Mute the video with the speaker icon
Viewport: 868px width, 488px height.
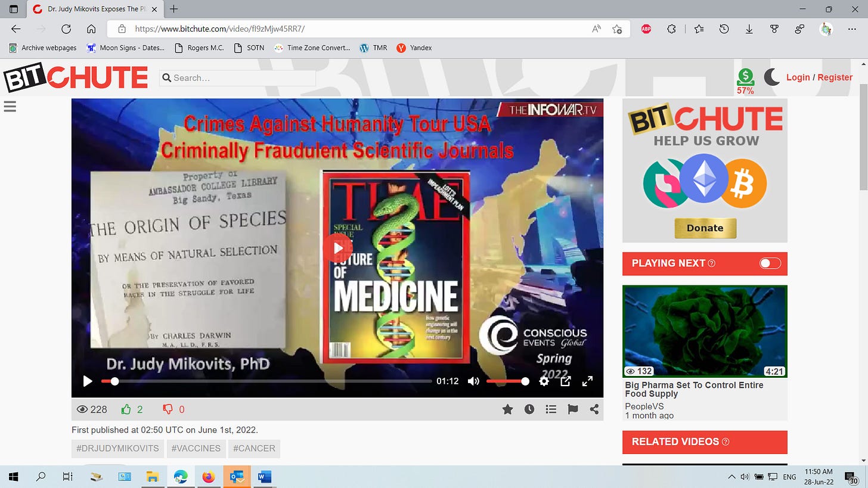[x=473, y=381]
